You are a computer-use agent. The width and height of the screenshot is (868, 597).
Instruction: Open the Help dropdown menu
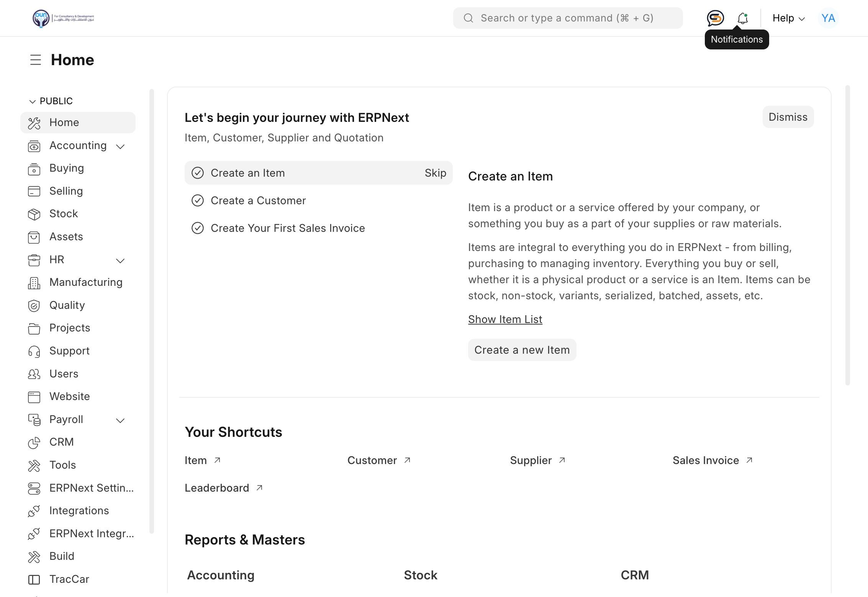[x=788, y=18]
